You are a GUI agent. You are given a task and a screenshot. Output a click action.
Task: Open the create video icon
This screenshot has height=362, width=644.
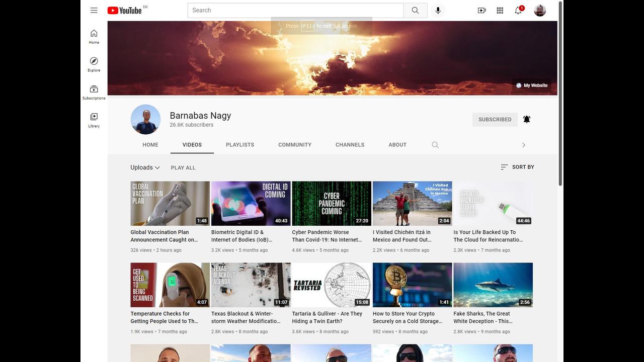coord(481,11)
